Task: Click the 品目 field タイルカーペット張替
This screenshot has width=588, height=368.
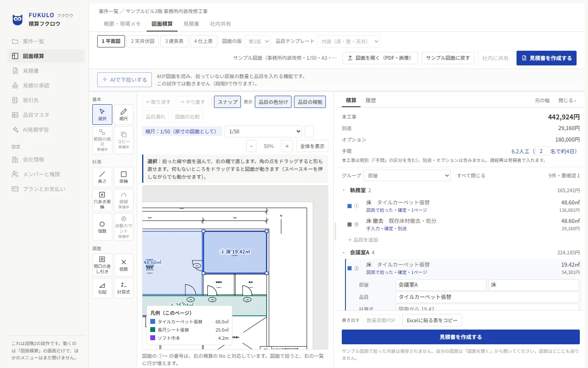Action: click(487, 297)
